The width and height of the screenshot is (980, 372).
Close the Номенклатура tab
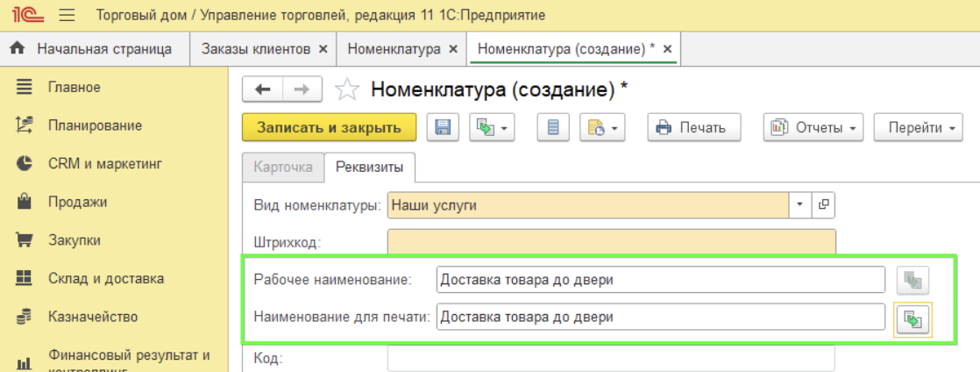pos(453,49)
